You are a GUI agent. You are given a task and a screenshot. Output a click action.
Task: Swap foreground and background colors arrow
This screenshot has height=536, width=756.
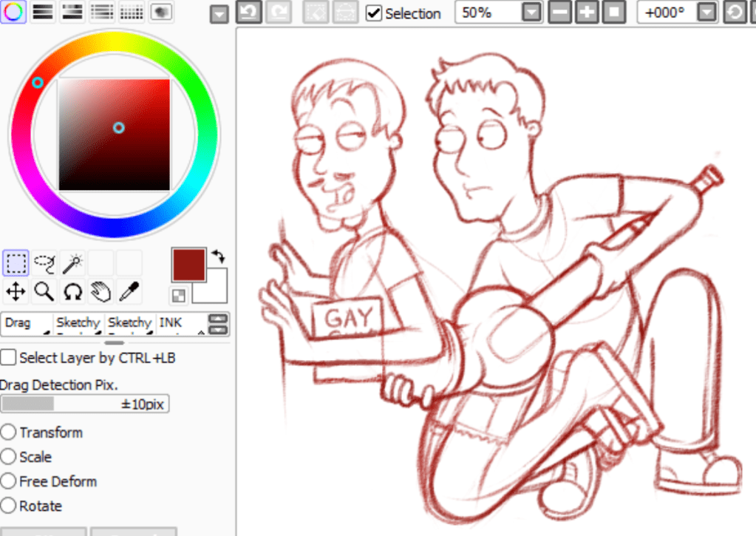tap(218, 257)
